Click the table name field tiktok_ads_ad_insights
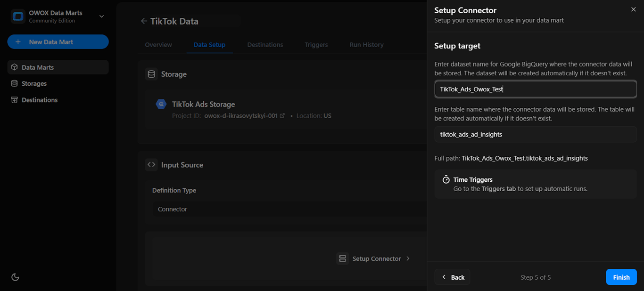This screenshot has width=644, height=291. 536,135
